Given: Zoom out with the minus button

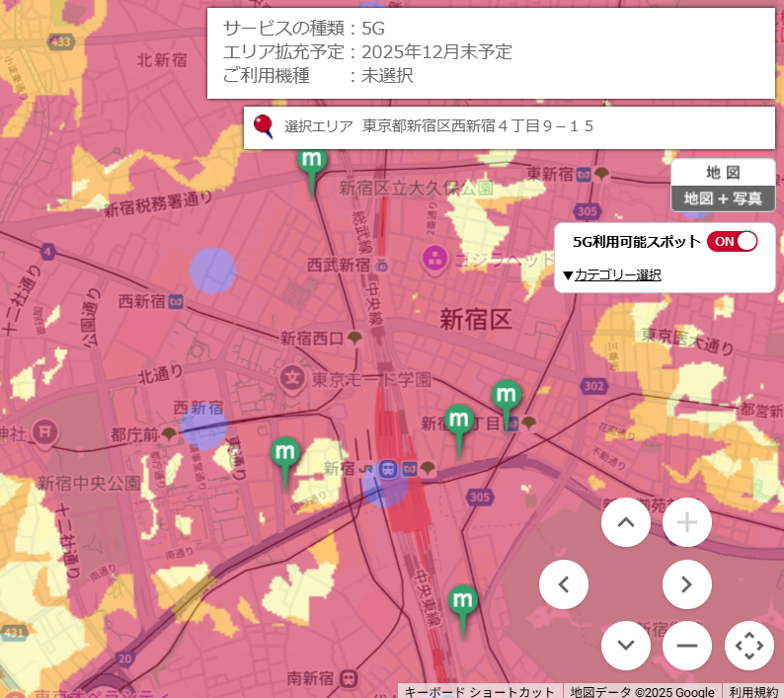Looking at the screenshot, I should point(686,645).
